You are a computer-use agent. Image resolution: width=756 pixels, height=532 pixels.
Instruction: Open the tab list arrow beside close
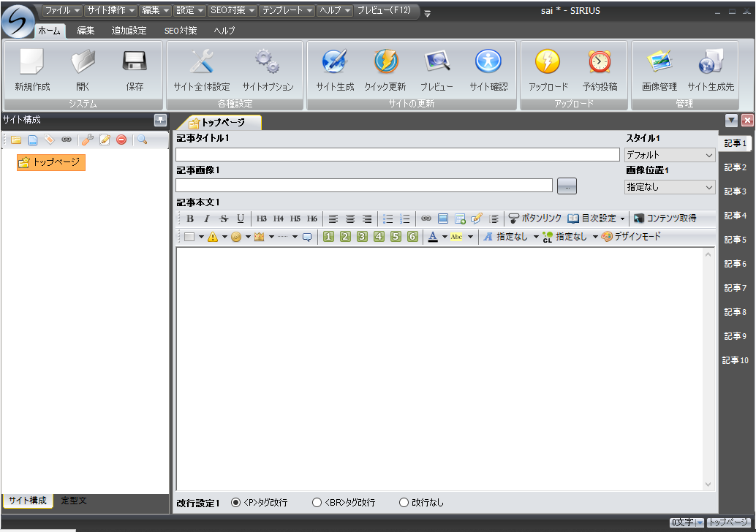tap(731, 121)
